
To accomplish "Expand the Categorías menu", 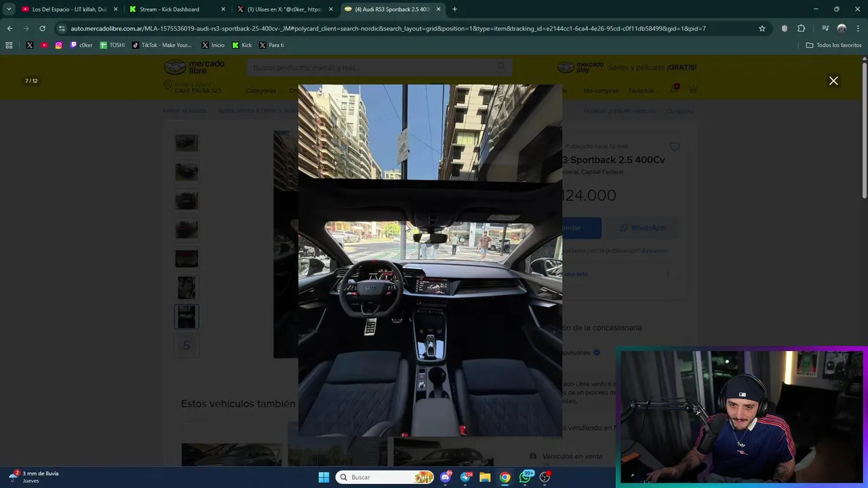I will (x=261, y=91).
